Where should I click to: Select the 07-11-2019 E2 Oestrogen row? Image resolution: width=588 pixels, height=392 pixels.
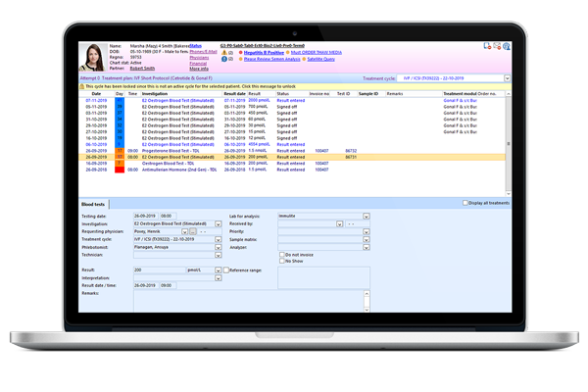[x=292, y=101]
